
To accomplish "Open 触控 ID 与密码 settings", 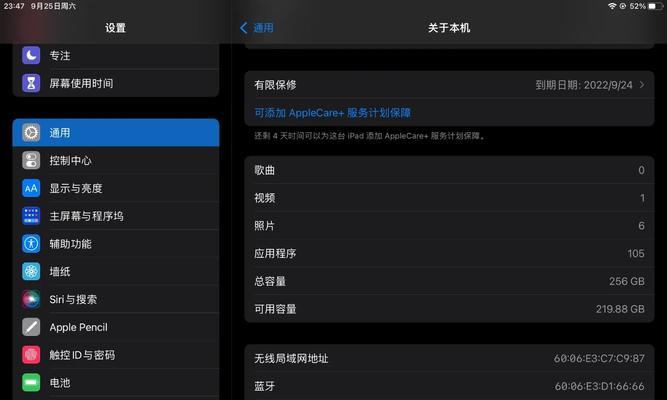I will click(x=116, y=355).
